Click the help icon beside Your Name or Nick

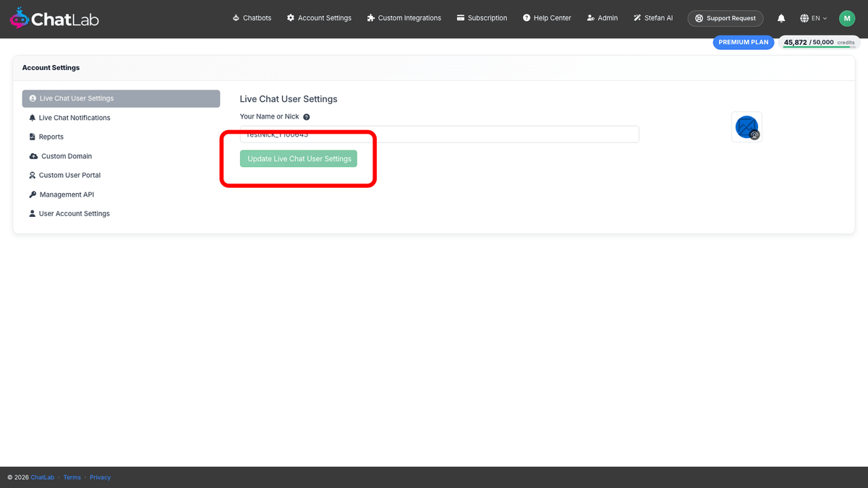click(307, 117)
